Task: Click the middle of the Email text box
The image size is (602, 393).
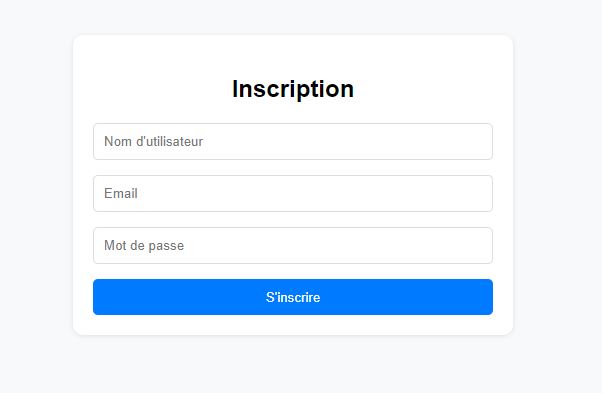Action: [293, 193]
